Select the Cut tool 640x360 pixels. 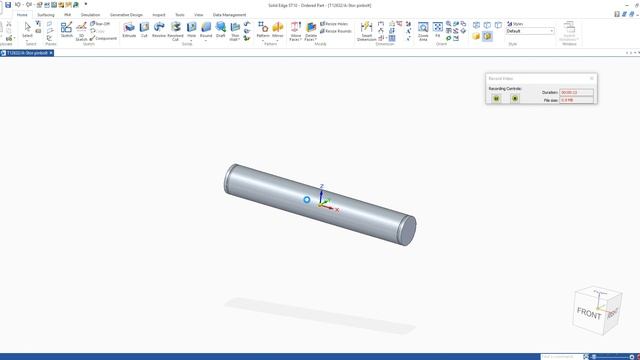point(144,30)
